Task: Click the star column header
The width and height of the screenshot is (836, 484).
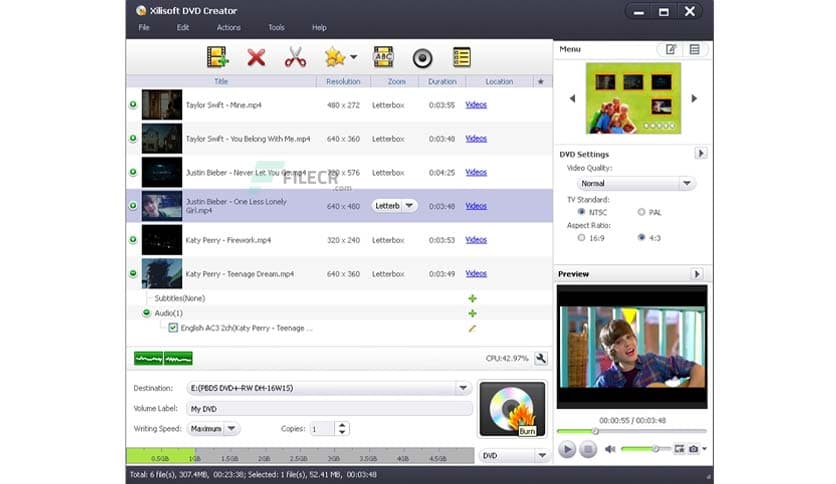Action: coord(541,82)
